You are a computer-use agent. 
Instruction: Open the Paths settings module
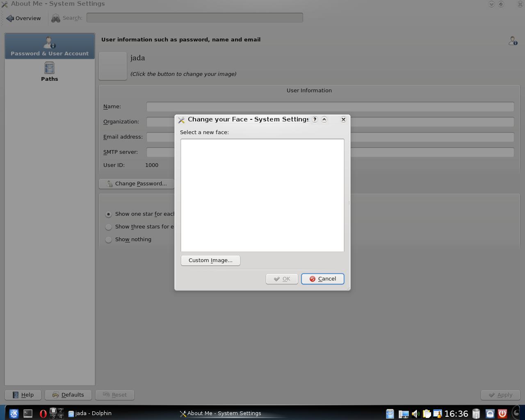pyautogui.click(x=49, y=72)
